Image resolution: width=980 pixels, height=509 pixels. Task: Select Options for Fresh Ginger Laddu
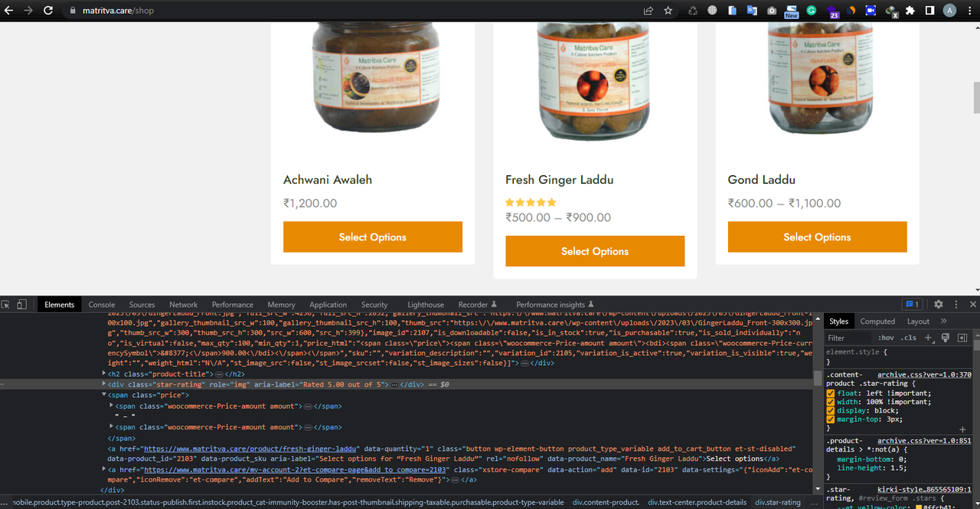(x=595, y=251)
